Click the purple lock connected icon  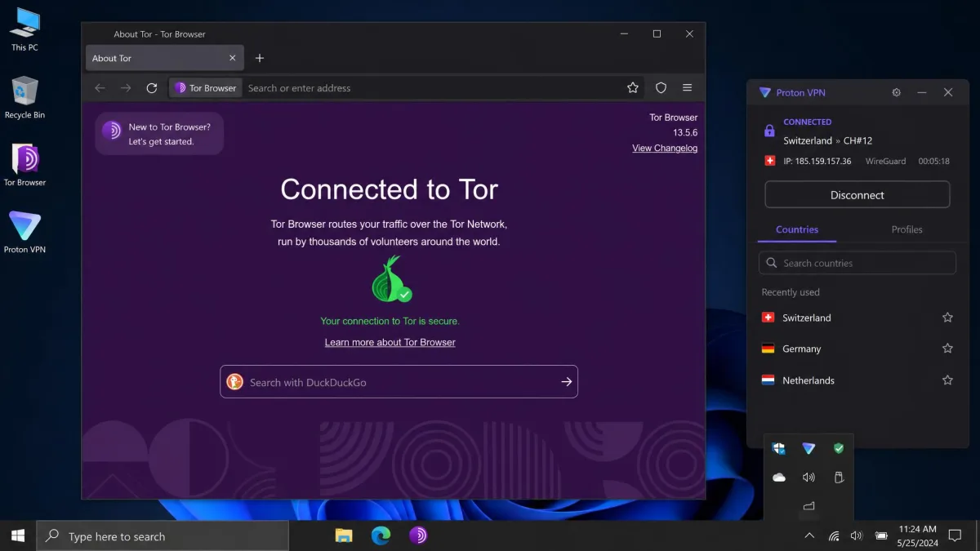tap(769, 131)
